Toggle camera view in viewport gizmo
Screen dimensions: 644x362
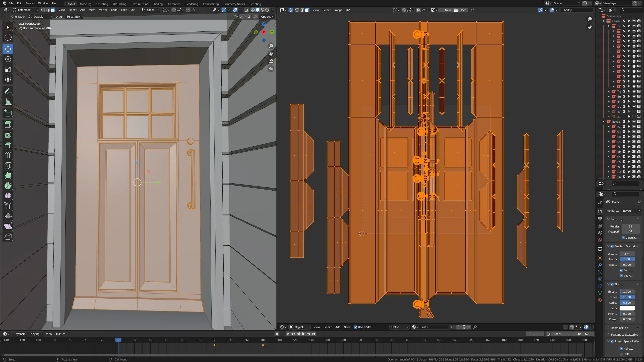pos(271,61)
